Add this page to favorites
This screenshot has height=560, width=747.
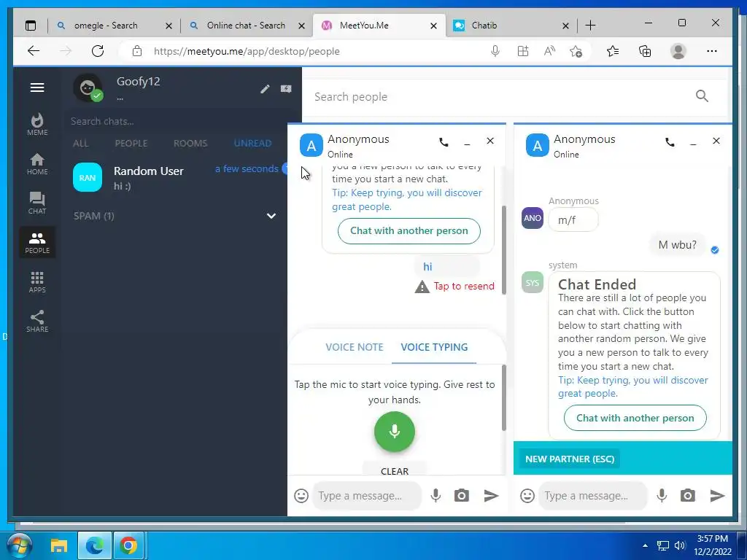pyautogui.click(x=576, y=52)
